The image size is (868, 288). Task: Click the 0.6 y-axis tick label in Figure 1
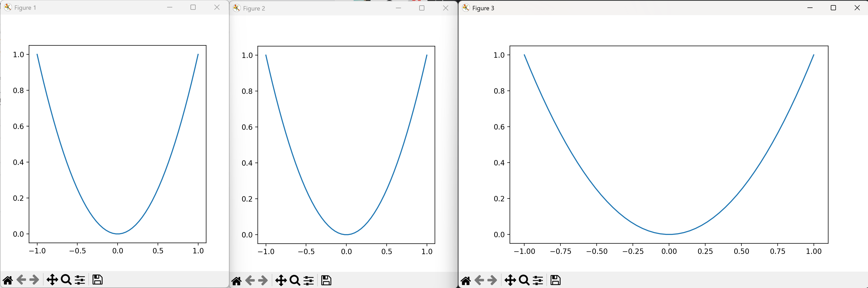(x=18, y=126)
